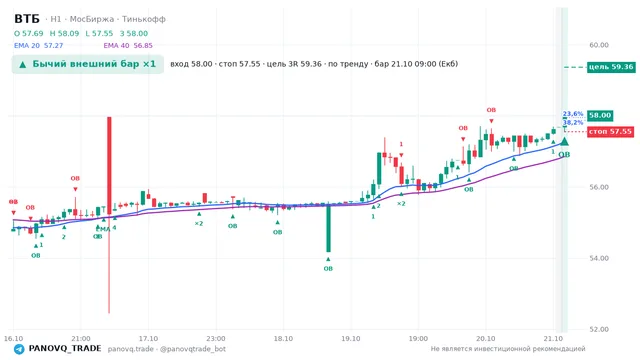Open the panovq.trade website link
Image resolution: width=640 pixels, height=360 pixels.
coord(131,349)
